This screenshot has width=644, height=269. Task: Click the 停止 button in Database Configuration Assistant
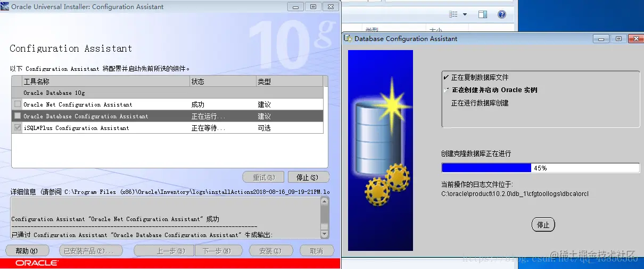pos(543,225)
